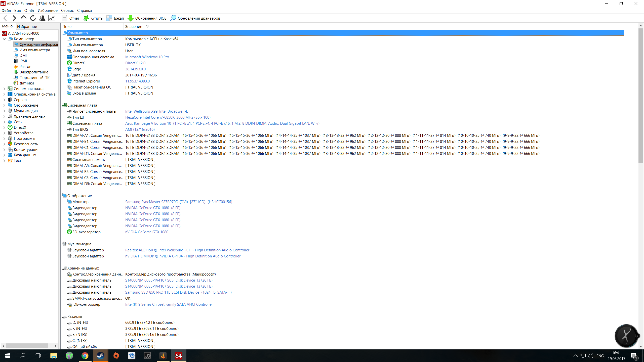The width and height of the screenshot is (644, 362).
Task: Click the Back navigation arrow icon
Action: pyautogui.click(x=5, y=18)
